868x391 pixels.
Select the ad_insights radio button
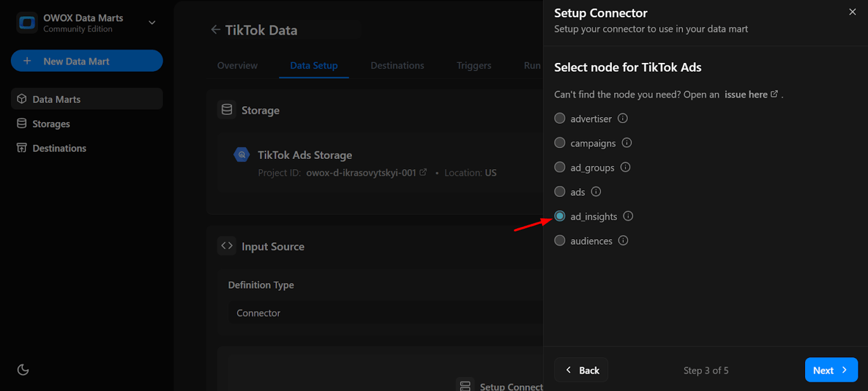pos(560,216)
